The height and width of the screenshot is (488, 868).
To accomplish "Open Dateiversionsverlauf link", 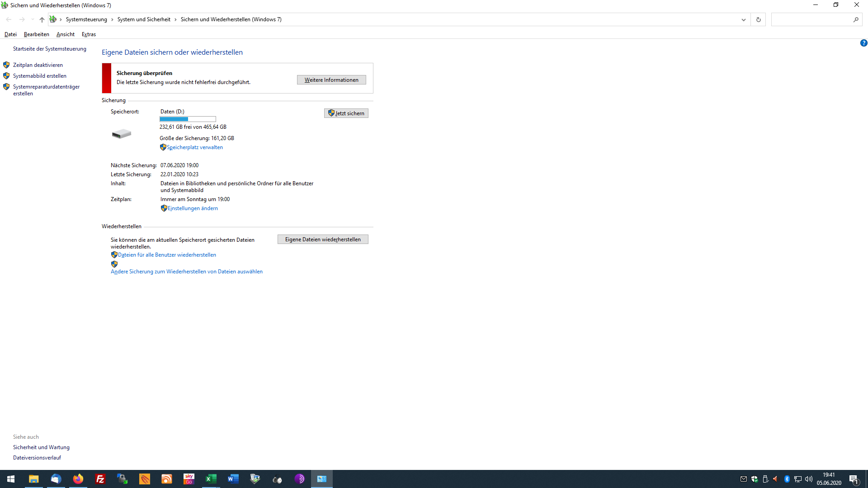I will (37, 458).
